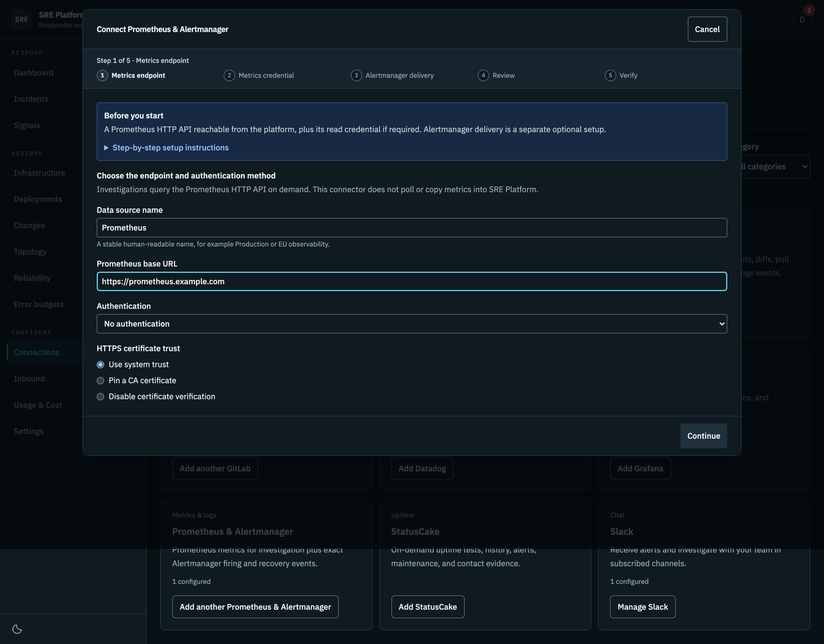Focus the Data source name field
824x644 pixels.
pos(412,228)
